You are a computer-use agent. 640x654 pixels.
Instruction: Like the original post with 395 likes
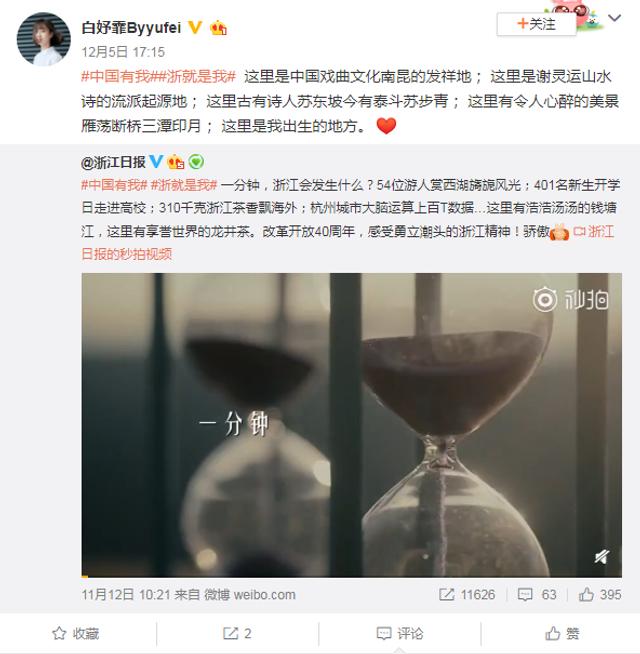click(600, 594)
